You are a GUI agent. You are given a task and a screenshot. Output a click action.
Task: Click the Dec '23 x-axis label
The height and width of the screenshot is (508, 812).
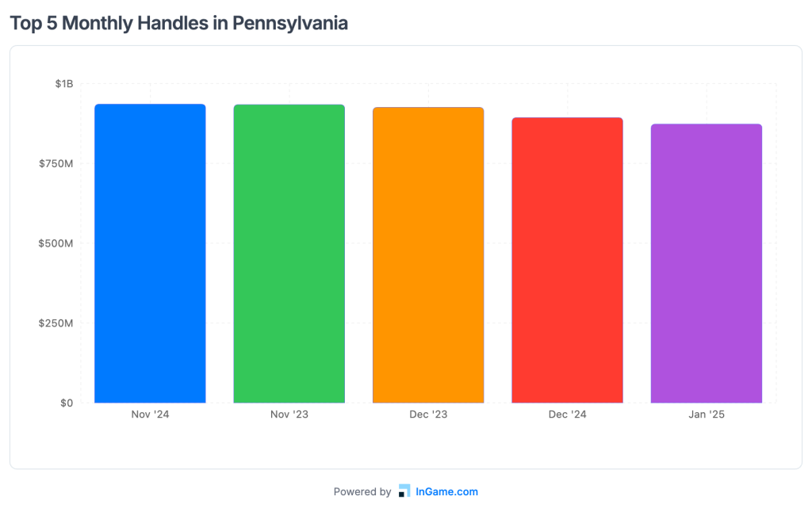pos(428,414)
